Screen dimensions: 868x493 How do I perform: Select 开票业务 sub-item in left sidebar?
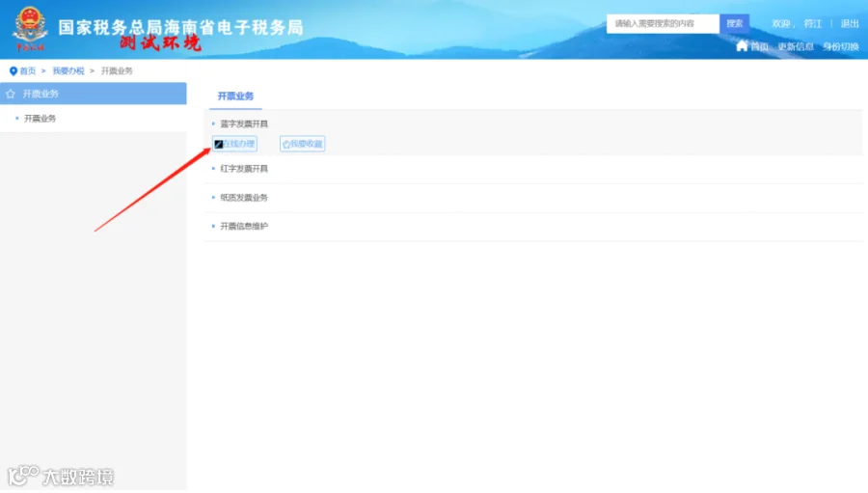pos(40,119)
